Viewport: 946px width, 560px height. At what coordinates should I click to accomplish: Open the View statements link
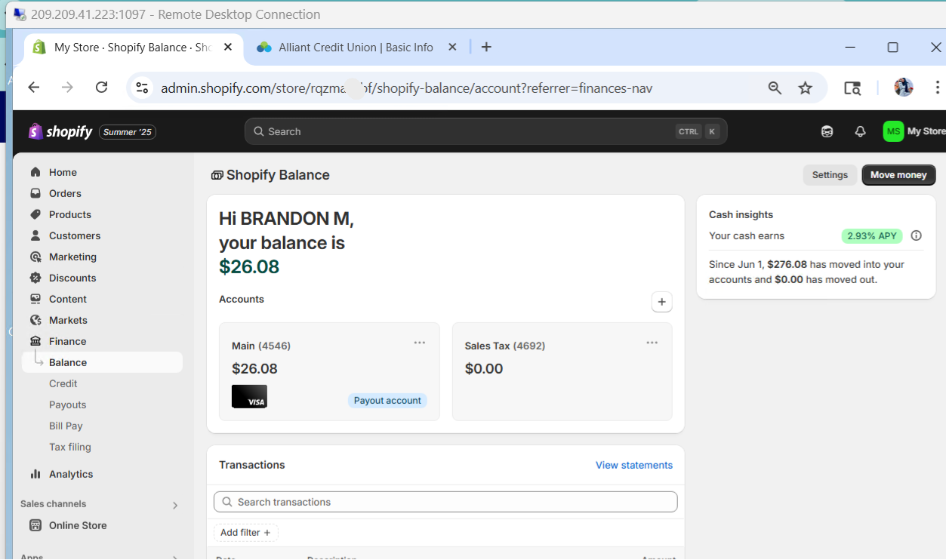click(x=634, y=465)
